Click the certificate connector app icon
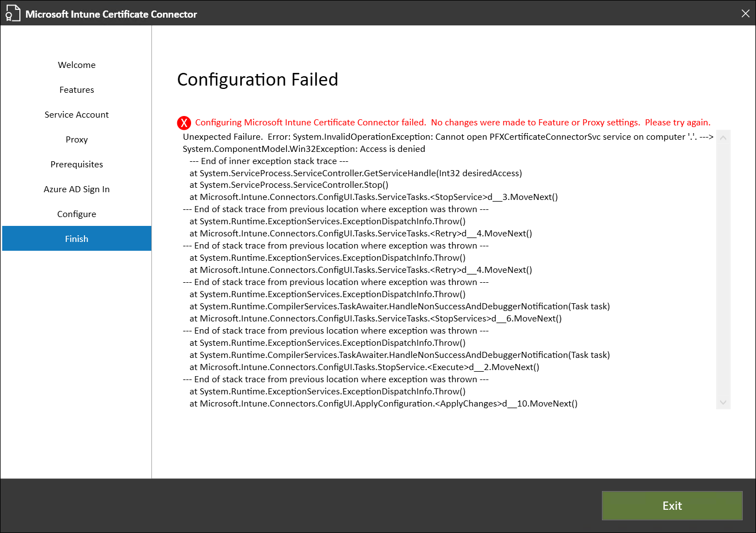This screenshot has height=533, width=756. pos(13,13)
